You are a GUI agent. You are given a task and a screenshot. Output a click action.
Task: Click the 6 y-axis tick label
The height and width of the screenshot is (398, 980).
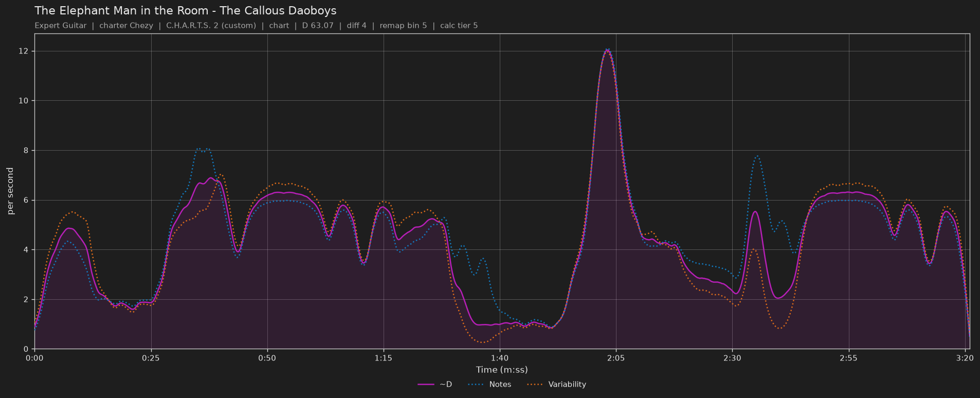pyautogui.click(x=26, y=200)
